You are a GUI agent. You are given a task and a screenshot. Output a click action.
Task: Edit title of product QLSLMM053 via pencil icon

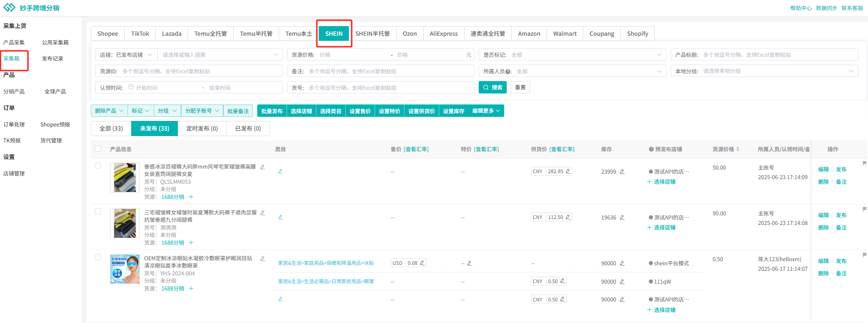coord(263,167)
